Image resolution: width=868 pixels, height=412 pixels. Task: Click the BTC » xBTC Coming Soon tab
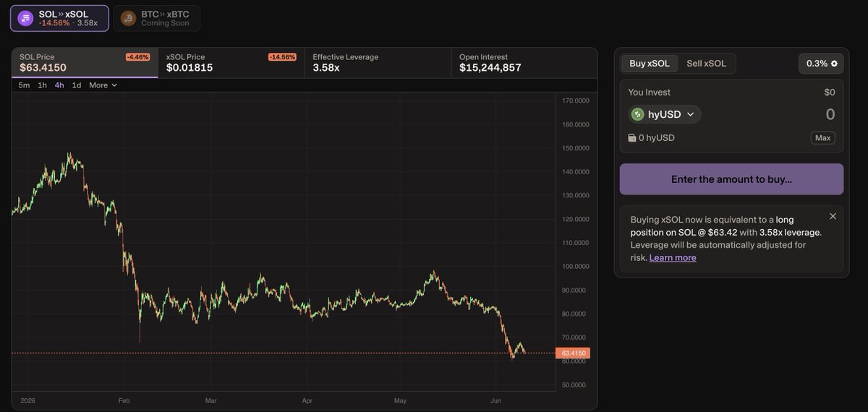(156, 18)
